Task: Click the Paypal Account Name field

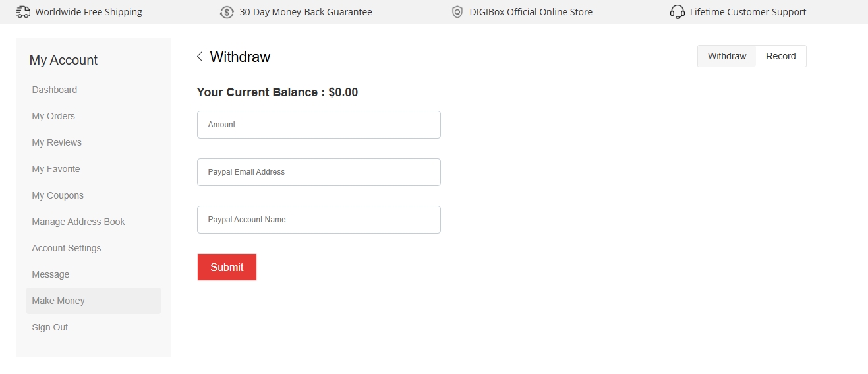Action: (318, 220)
